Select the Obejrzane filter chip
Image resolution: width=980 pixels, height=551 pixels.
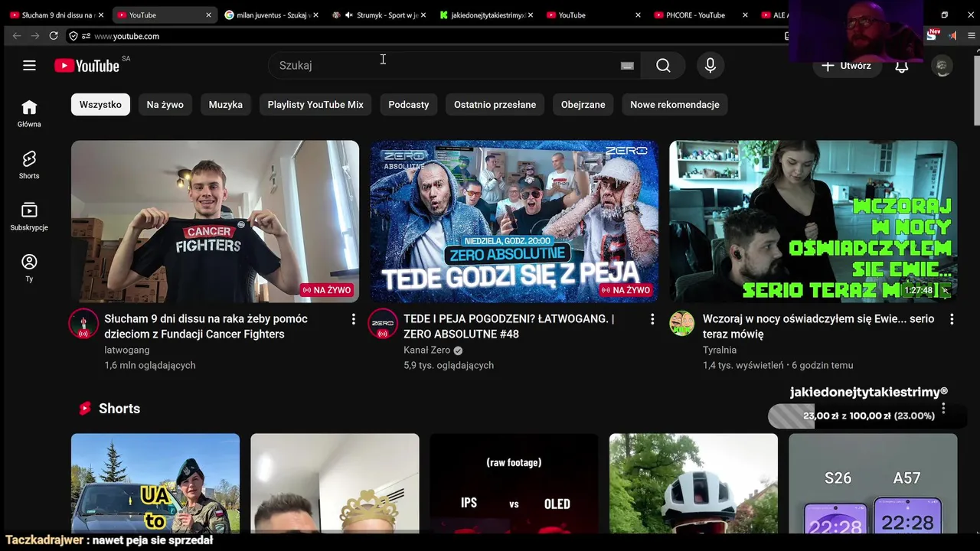tap(583, 105)
